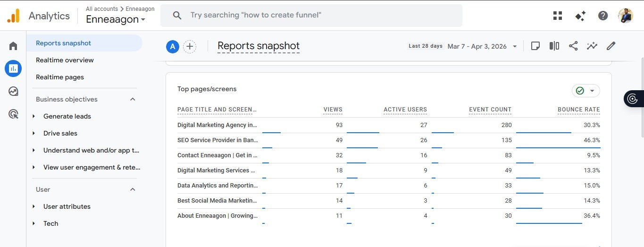Share this report icon
The height and width of the screenshot is (247, 644).
point(573,46)
